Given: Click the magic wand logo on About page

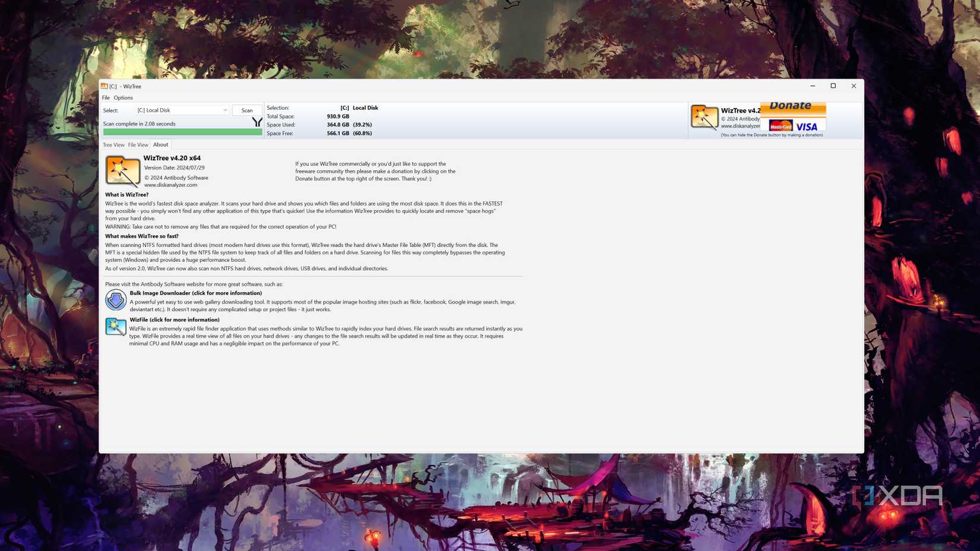Looking at the screenshot, I should click(x=122, y=171).
